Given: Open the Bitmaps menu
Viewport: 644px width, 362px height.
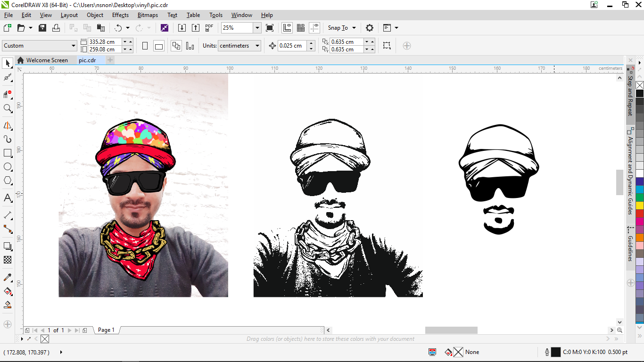Looking at the screenshot, I should coord(148,15).
